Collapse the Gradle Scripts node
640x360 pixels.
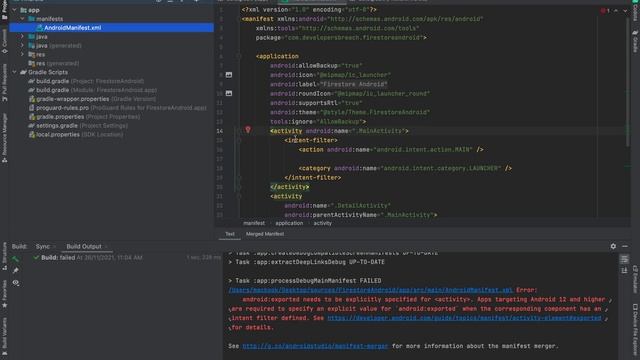pyautogui.click(x=15, y=72)
